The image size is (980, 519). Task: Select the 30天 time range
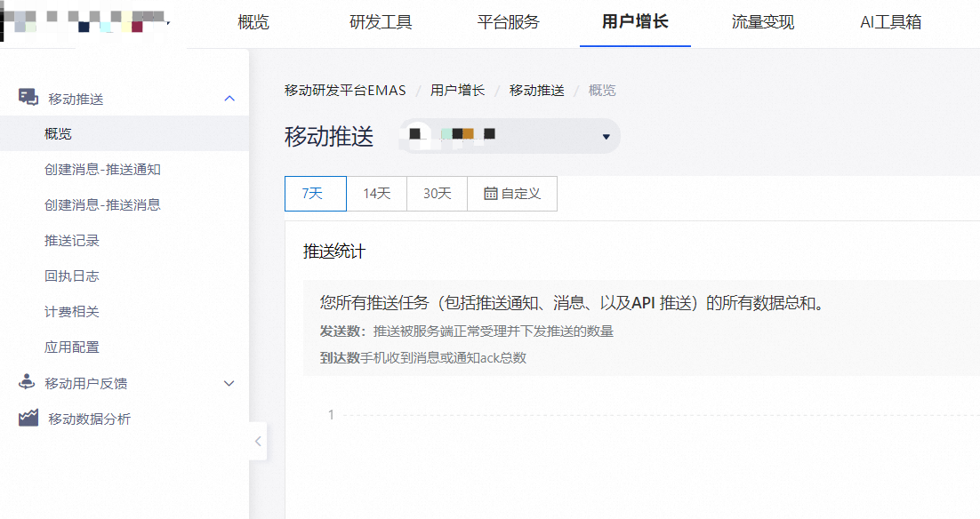437,194
